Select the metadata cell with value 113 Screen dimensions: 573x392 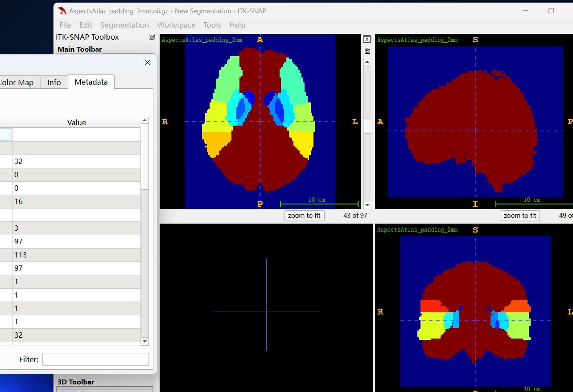click(x=76, y=255)
